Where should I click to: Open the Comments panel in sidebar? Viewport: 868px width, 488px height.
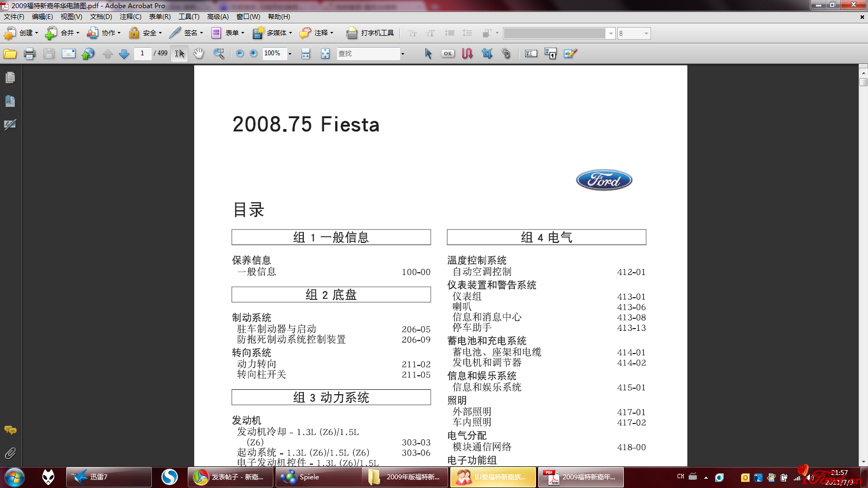pyautogui.click(x=10, y=430)
